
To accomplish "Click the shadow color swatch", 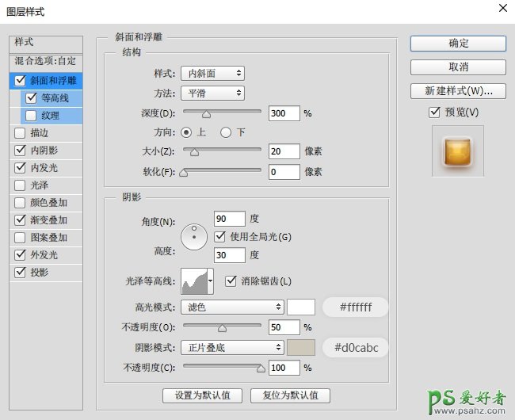I will [x=301, y=347].
